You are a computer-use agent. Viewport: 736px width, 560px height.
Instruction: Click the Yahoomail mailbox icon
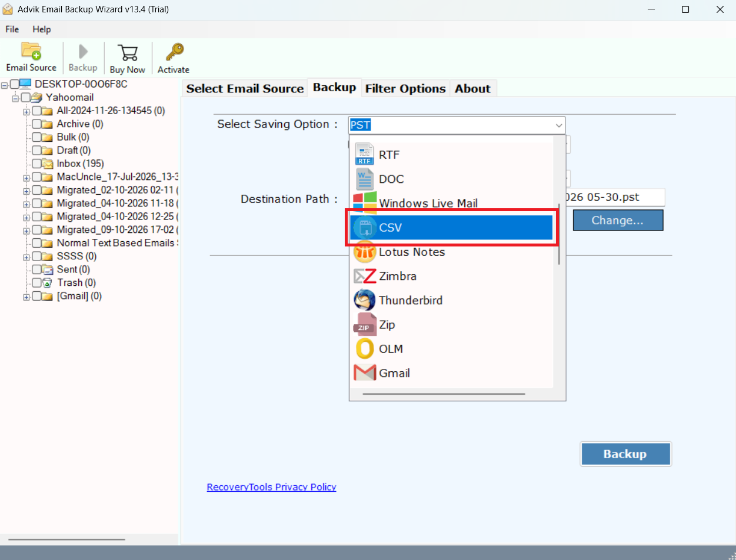point(37,97)
